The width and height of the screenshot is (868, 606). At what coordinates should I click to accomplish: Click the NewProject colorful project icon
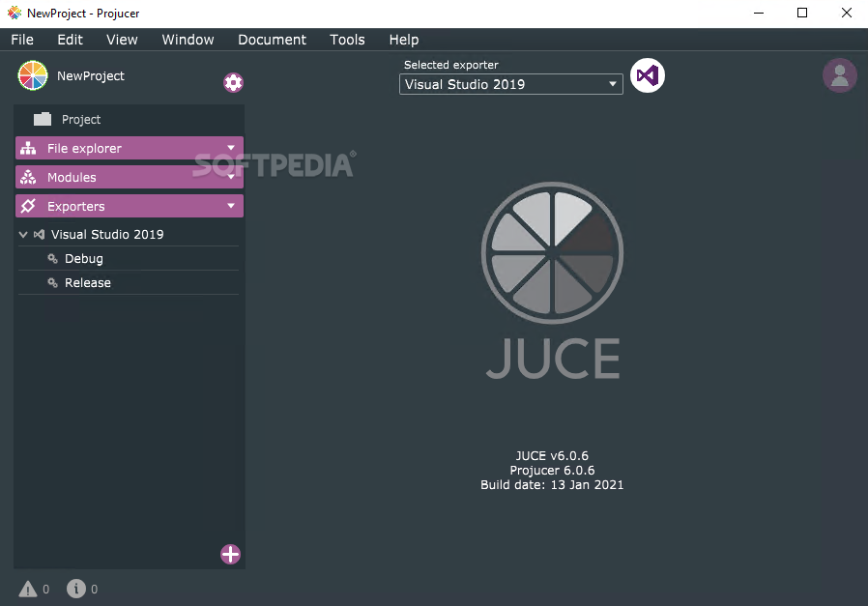[x=33, y=75]
